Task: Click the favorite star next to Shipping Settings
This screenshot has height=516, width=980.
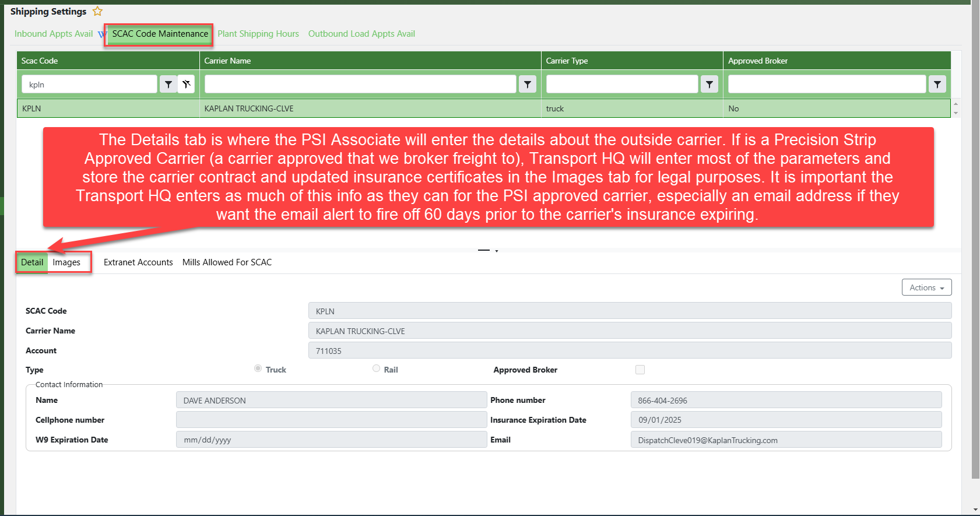Action: [x=97, y=11]
